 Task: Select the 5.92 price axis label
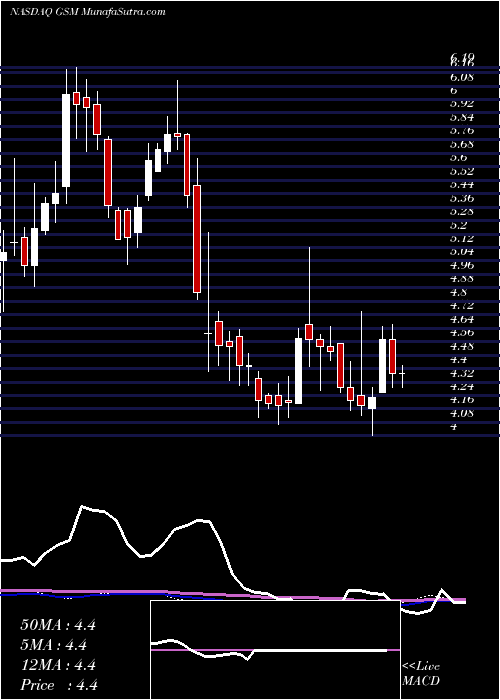click(462, 104)
